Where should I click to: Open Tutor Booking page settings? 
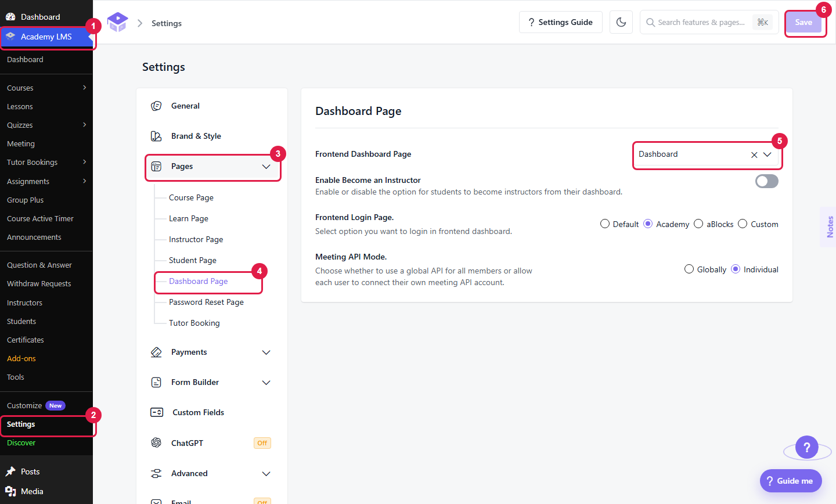coord(194,323)
